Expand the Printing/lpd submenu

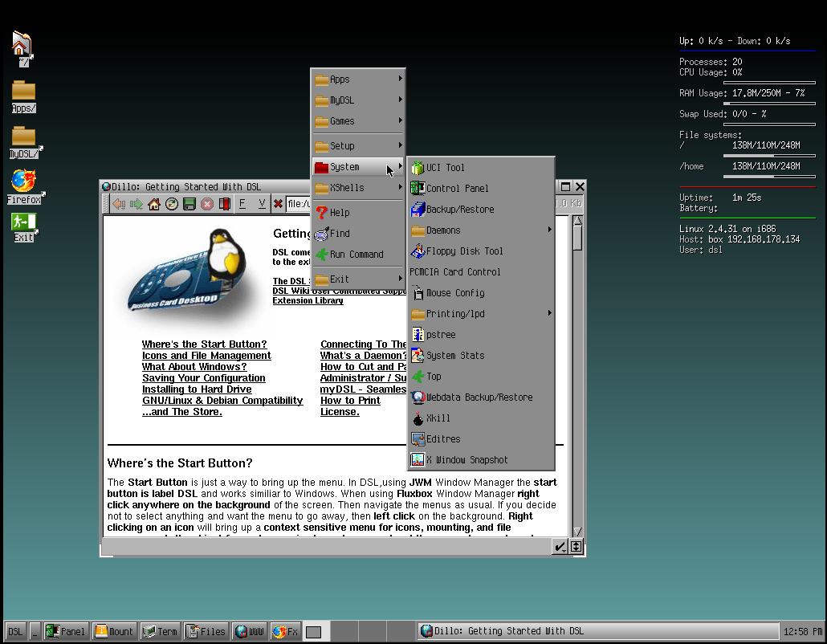(x=481, y=314)
